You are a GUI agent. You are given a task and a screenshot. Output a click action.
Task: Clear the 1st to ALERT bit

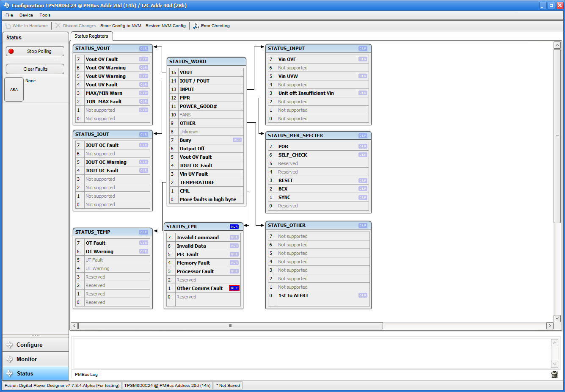[x=363, y=295]
